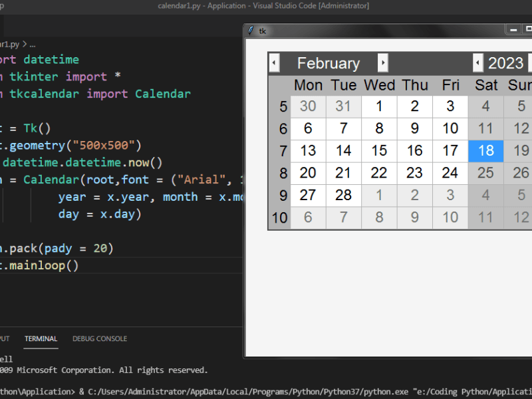Click the previous month arrow beside February
This screenshot has height=399, width=532.
point(274,63)
